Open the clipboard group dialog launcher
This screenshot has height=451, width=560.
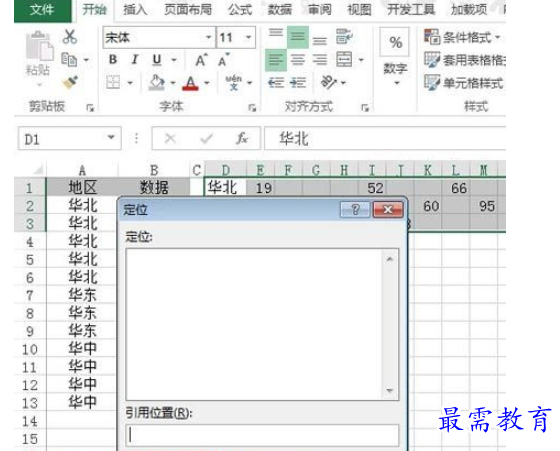[x=90, y=107]
